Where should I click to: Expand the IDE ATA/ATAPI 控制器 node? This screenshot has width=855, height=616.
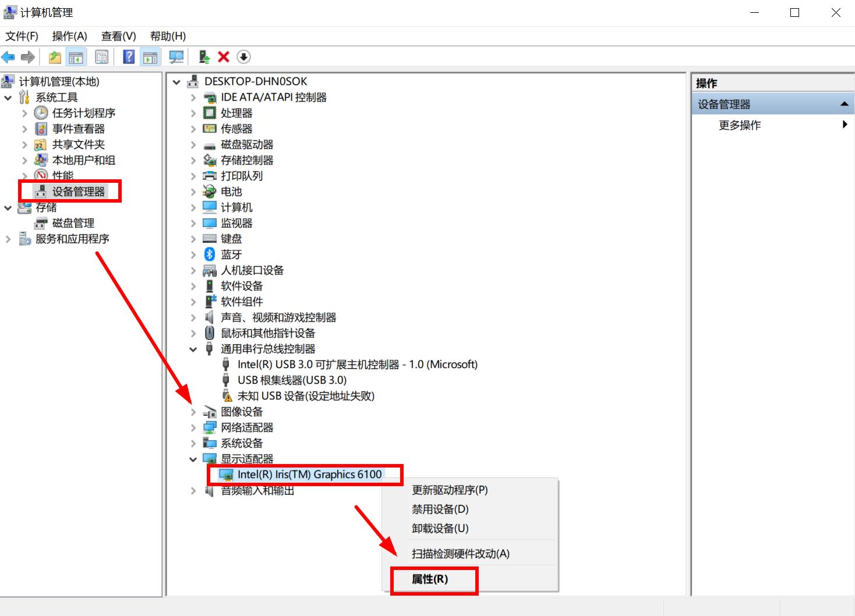coord(193,97)
